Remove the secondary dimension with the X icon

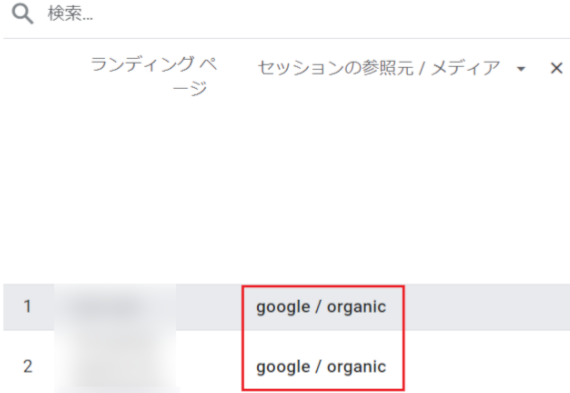[x=557, y=68]
